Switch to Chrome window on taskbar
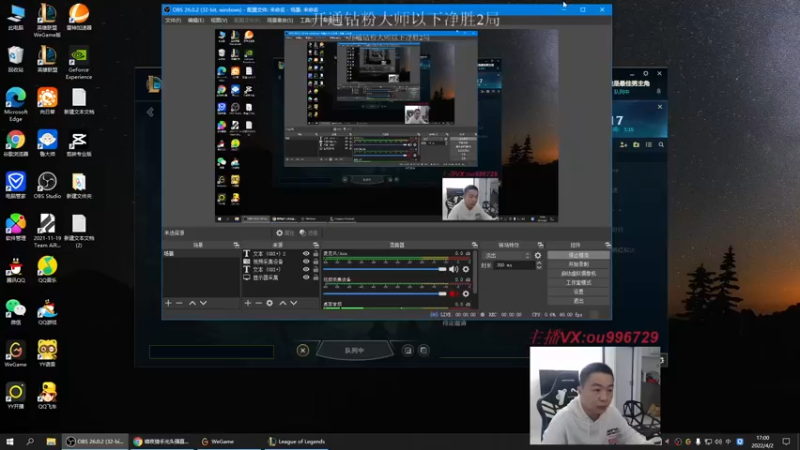 [161, 441]
